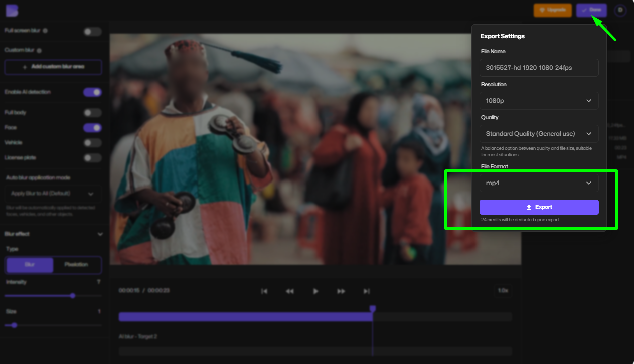
Task: Fast forward the video
Action: tap(341, 291)
